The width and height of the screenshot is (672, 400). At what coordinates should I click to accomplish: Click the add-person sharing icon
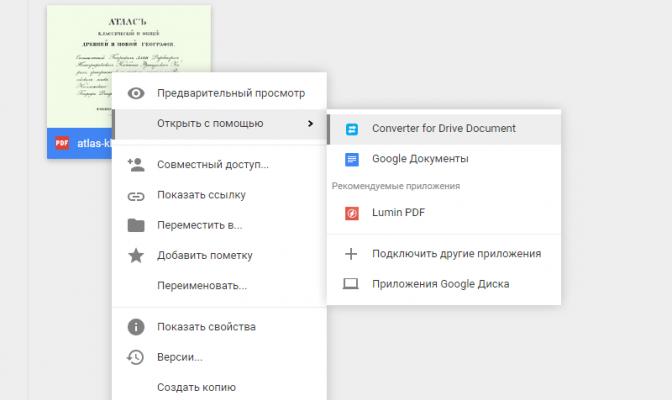click(x=136, y=165)
